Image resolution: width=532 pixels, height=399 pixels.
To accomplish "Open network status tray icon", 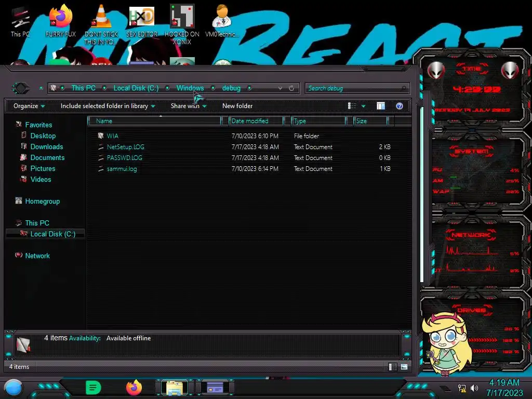I will 461,388.
